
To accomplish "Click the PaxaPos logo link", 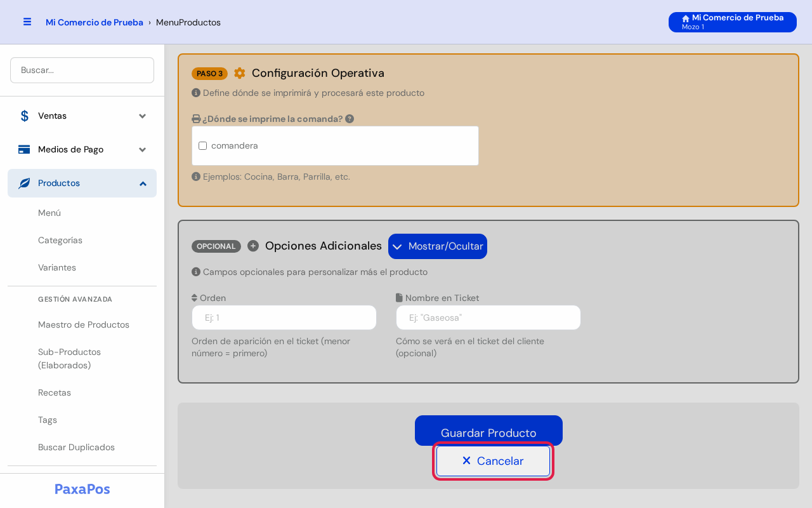I will (x=82, y=489).
